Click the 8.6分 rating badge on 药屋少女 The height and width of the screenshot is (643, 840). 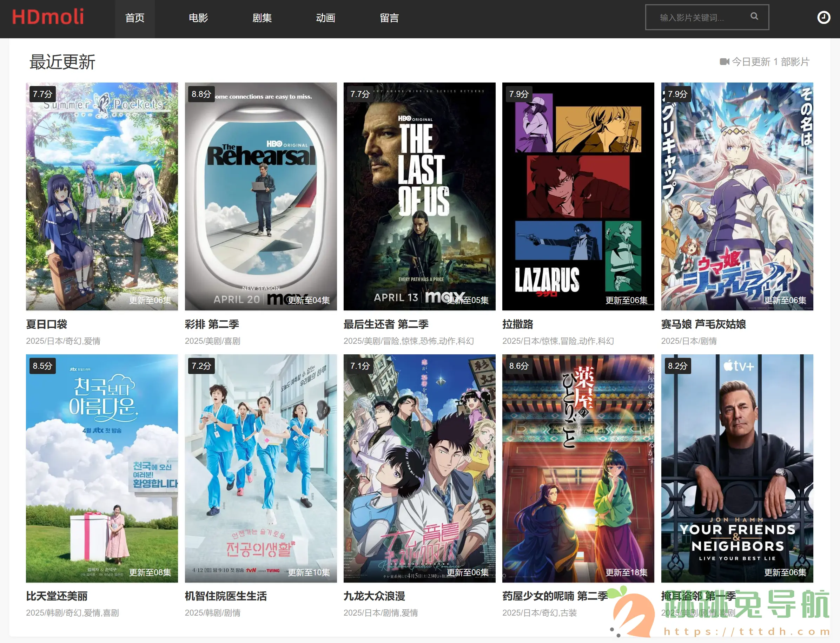click(519, 366)
